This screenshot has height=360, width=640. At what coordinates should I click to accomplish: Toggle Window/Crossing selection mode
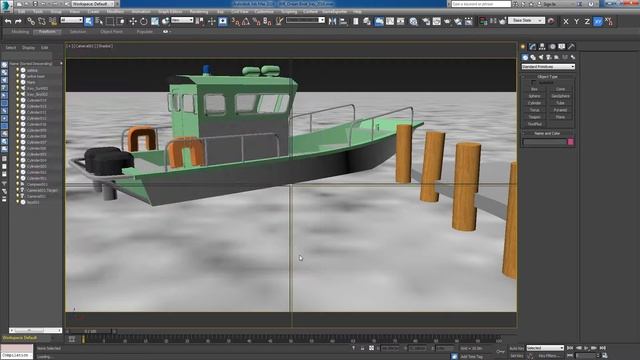pos(121,21)
